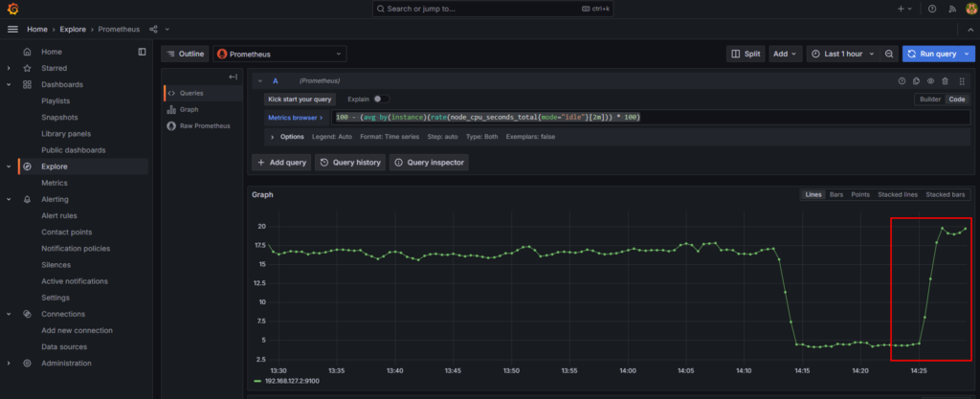Dock or undock the sidebar menu icon
980x399 pixels.
coord(142,52)
